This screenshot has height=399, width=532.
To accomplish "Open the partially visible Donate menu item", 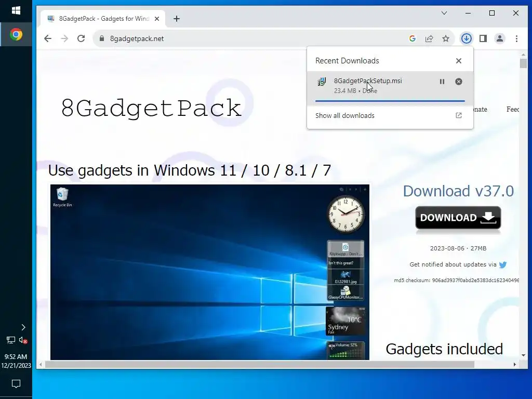I will tap(481, 110).
